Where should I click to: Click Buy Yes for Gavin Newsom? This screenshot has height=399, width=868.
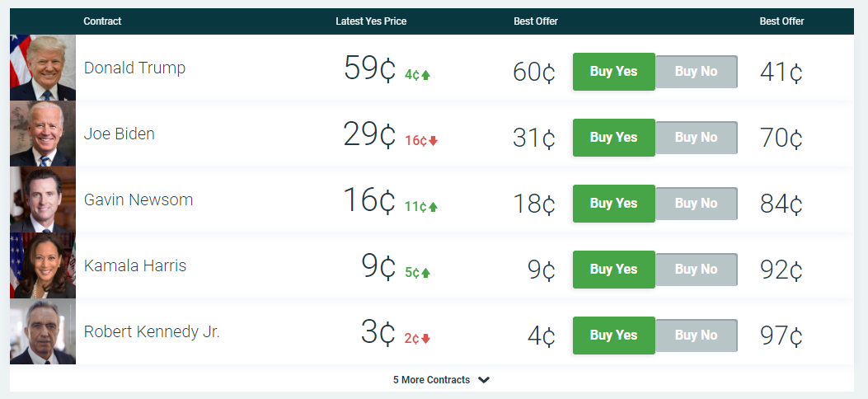pos(614,203)
